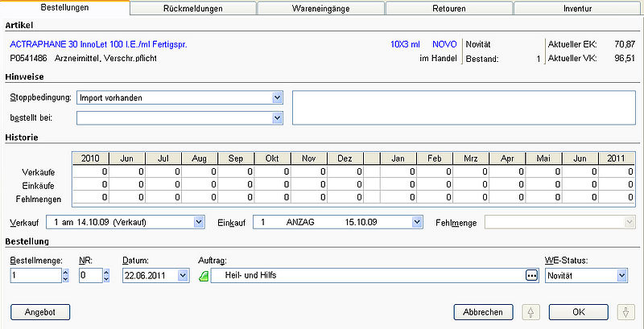
Task: Decrease NR value with down arrow
Action: [x=106, y=279]
